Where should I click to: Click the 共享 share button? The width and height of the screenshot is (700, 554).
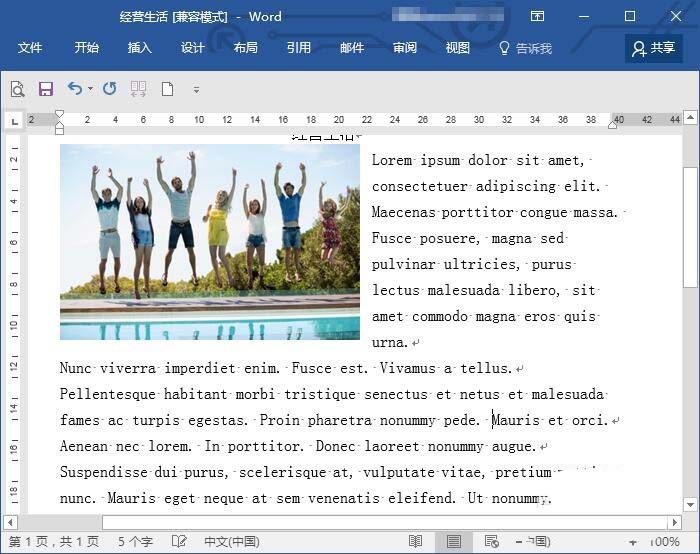point(654,48)
